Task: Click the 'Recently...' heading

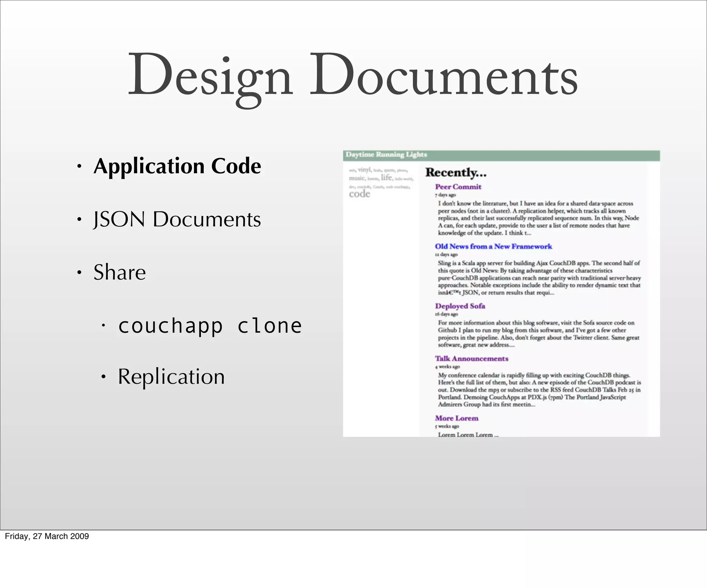Action: coord(456,172)
